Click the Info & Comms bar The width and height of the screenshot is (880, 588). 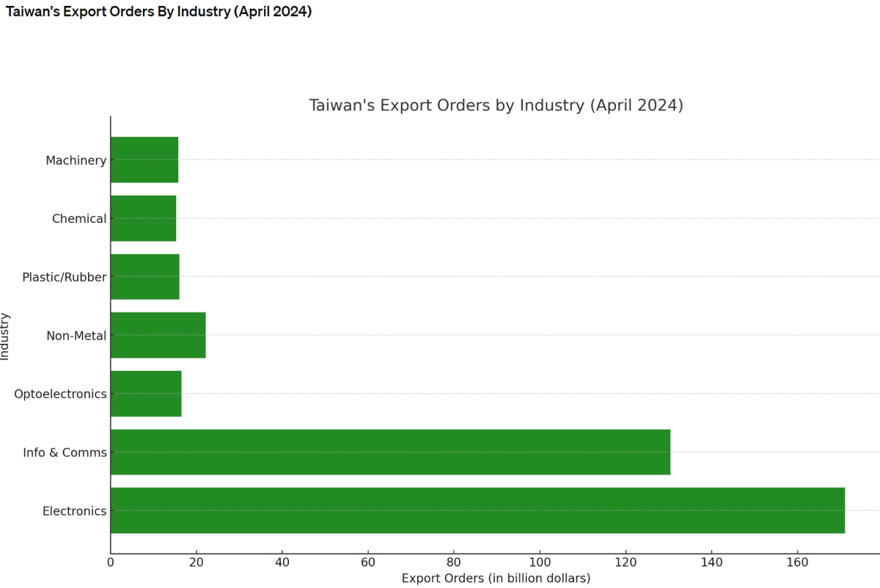point(390,452)
